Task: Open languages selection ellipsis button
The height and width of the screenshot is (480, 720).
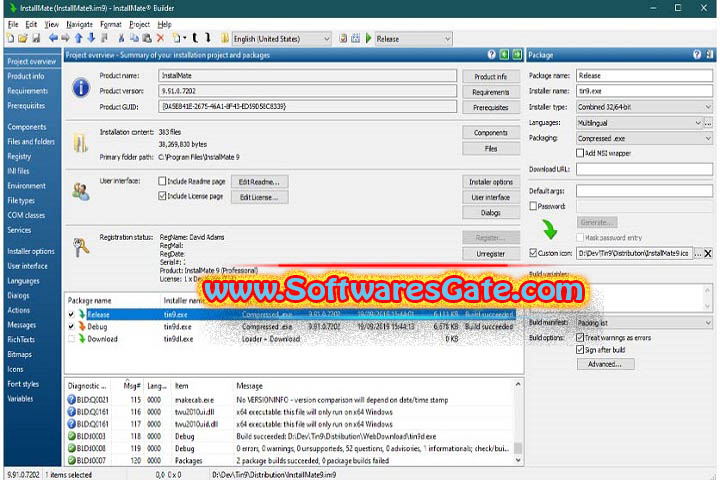Action: click(708, 123)
